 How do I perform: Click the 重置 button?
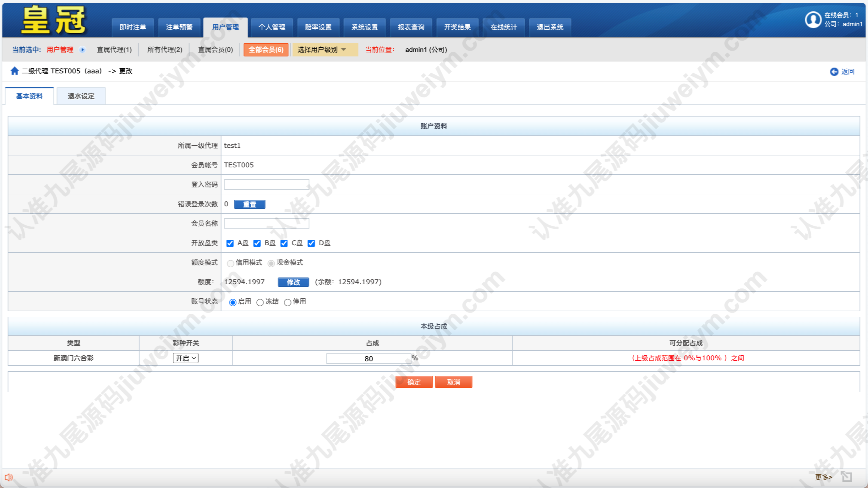[x=250, y=204]
